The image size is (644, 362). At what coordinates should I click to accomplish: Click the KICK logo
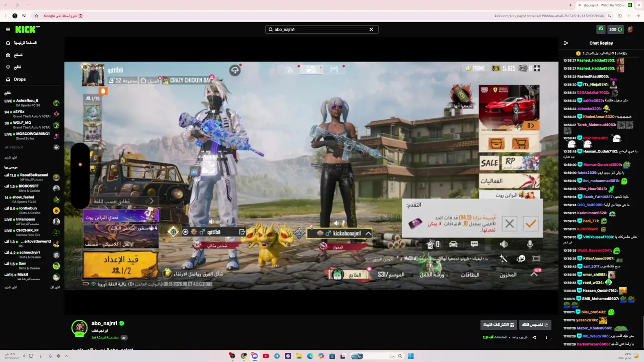pyautogui.click(x=27, y=30)
